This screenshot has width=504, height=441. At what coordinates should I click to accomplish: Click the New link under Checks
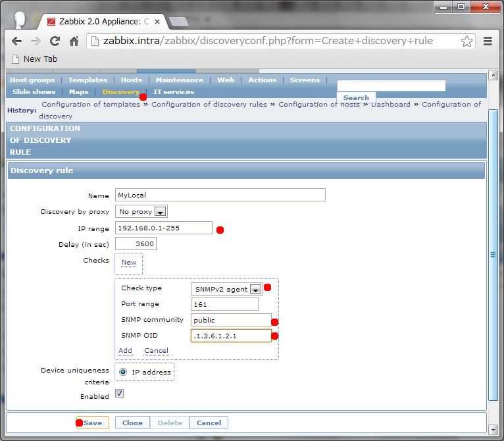click(129, 263)
